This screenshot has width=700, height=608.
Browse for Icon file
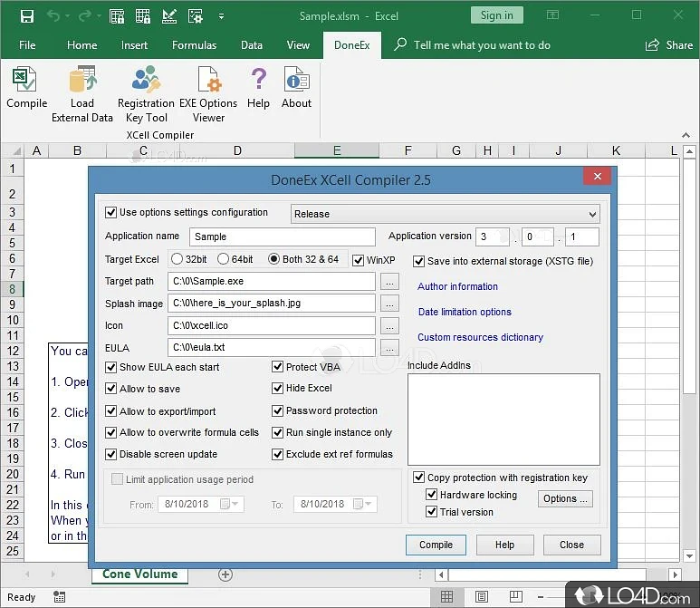(x=389, y=325)
